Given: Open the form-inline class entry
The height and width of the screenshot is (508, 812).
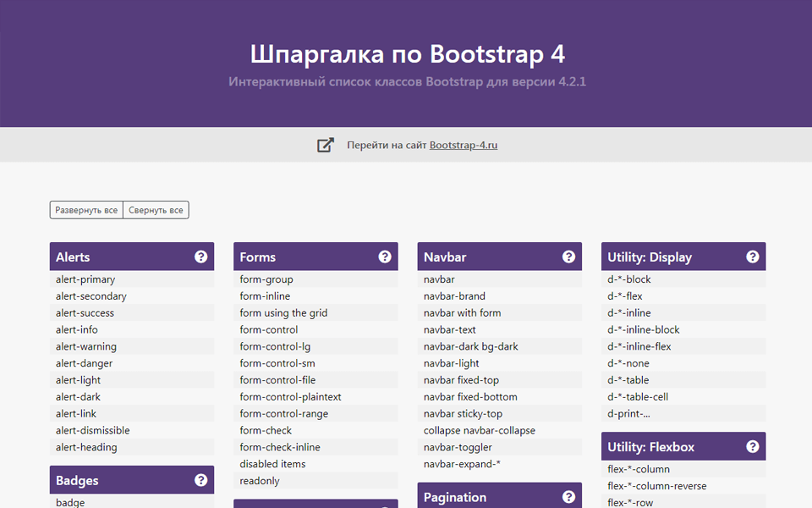Looking at the screenshot, I should (315, 296).
